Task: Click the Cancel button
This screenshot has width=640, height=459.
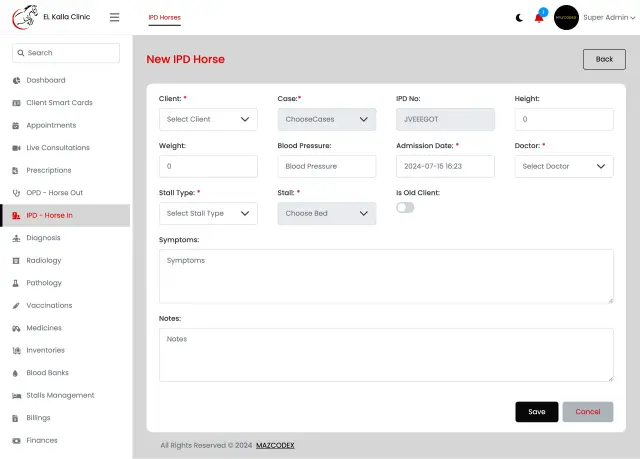Action: pyautogui.click(x=588, y=412)
